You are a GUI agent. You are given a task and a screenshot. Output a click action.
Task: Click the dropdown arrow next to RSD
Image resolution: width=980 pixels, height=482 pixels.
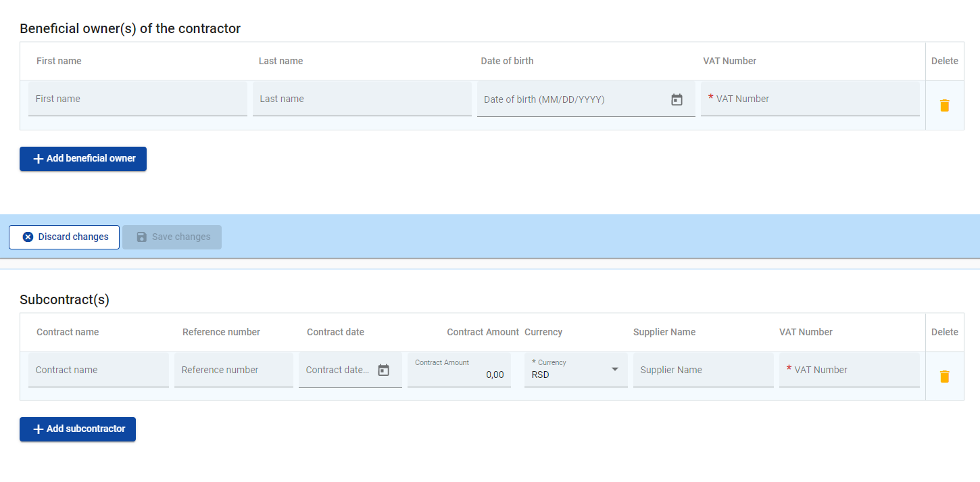tap(615, 369)
